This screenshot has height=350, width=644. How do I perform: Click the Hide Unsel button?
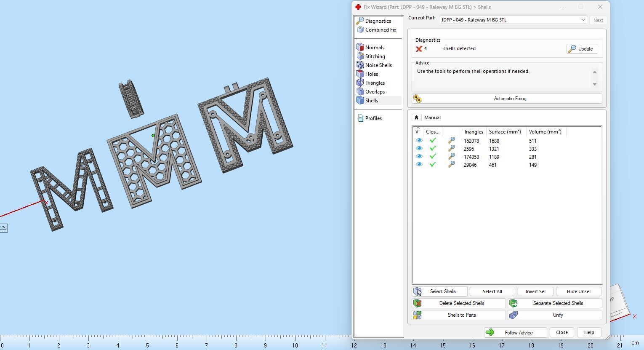[578, 291]
